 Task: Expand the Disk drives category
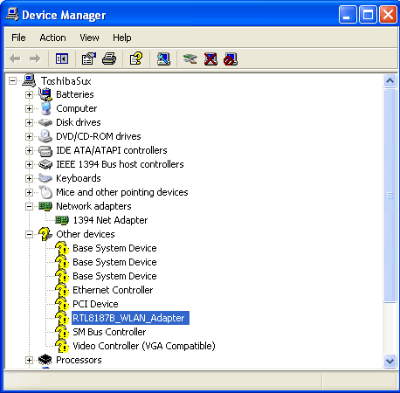click(x=29, y=123)
